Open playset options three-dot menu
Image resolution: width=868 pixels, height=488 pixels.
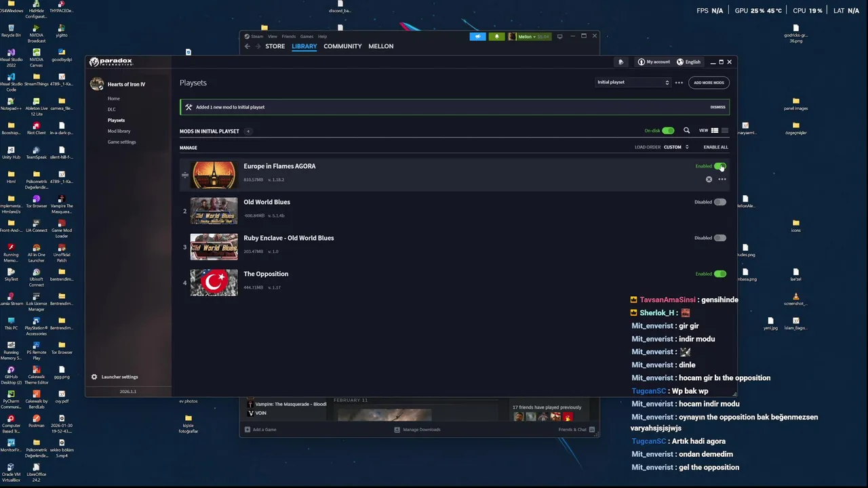coord(679,83)
